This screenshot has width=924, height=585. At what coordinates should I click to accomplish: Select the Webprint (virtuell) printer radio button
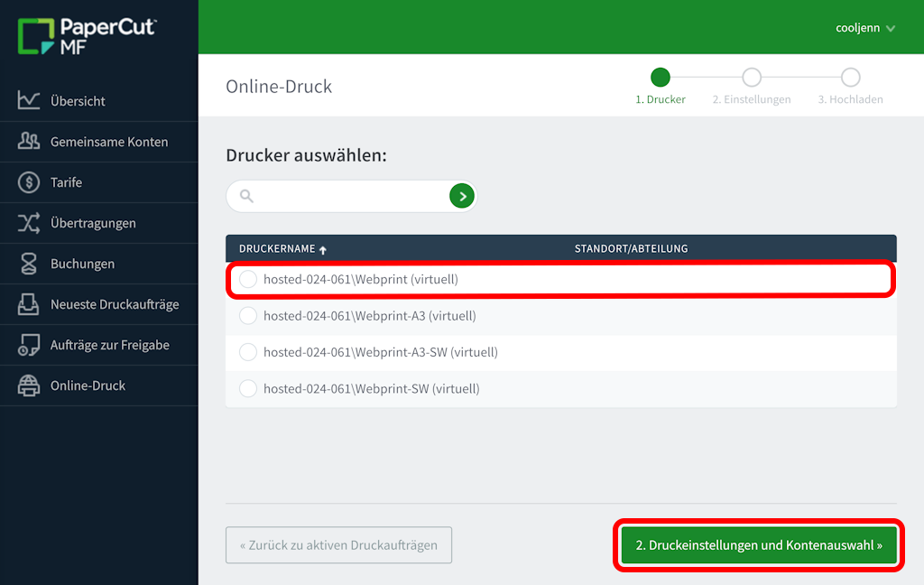(x=248, y=280)
